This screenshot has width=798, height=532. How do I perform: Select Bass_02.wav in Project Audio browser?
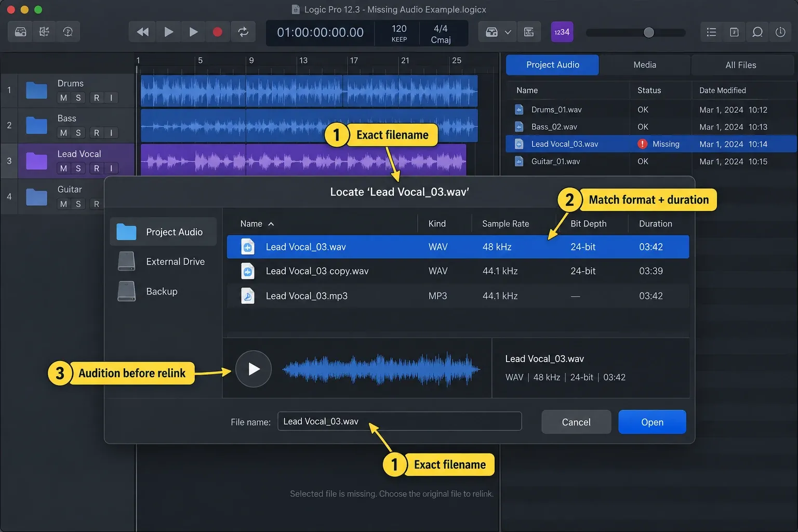(x=650, y=127)
